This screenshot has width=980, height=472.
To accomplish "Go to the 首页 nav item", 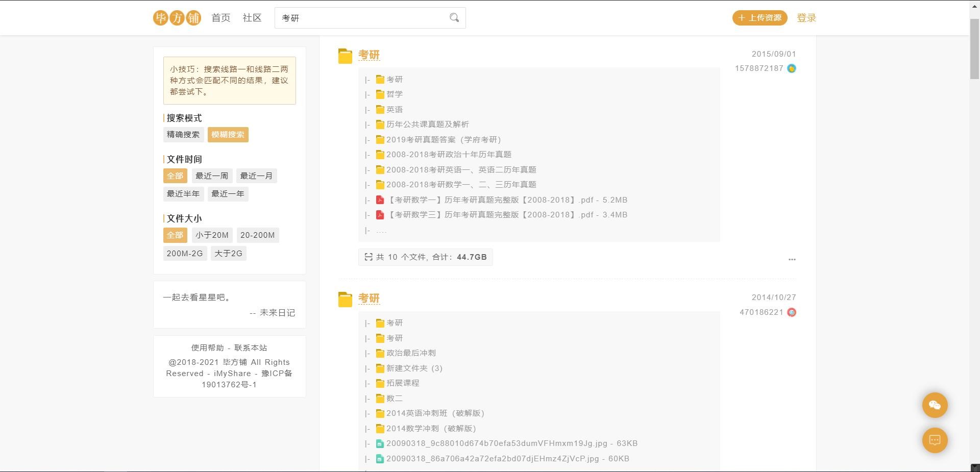I will pyautogui.click(x=220, y=18).
